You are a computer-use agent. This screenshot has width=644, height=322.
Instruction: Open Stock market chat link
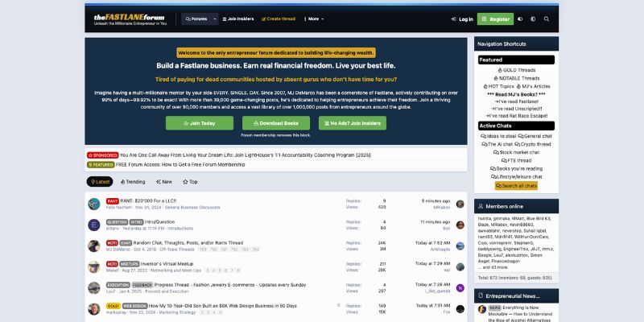coord(516,152)
